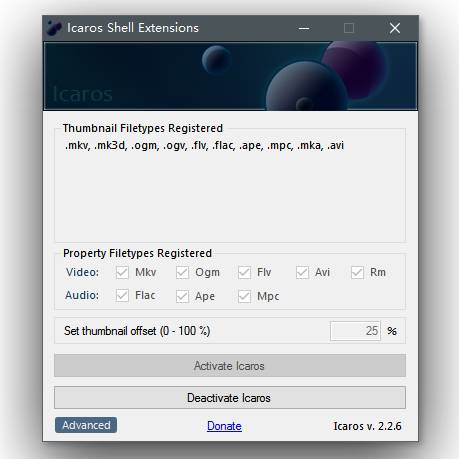Click the Activate Icaros button
459x459 pixels.
(x=230, y=366)
